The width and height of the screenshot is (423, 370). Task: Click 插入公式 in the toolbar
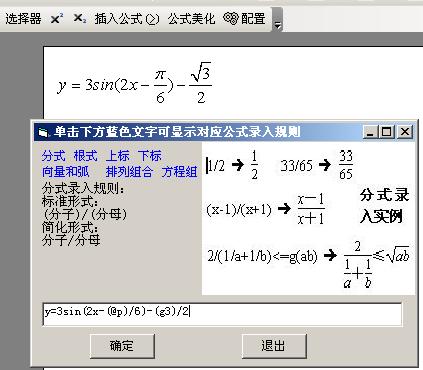[x=119, y=18]
